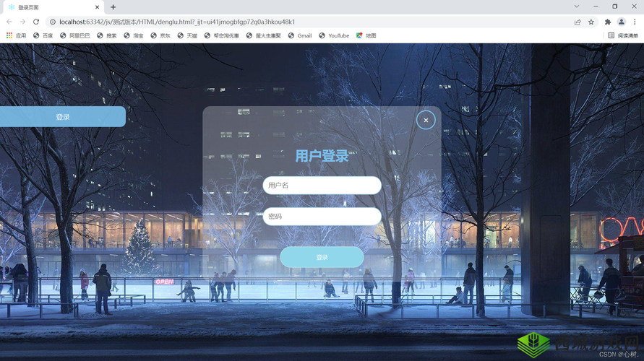
Task: Select the localhost URL in address bar
Action: [177, 22]
